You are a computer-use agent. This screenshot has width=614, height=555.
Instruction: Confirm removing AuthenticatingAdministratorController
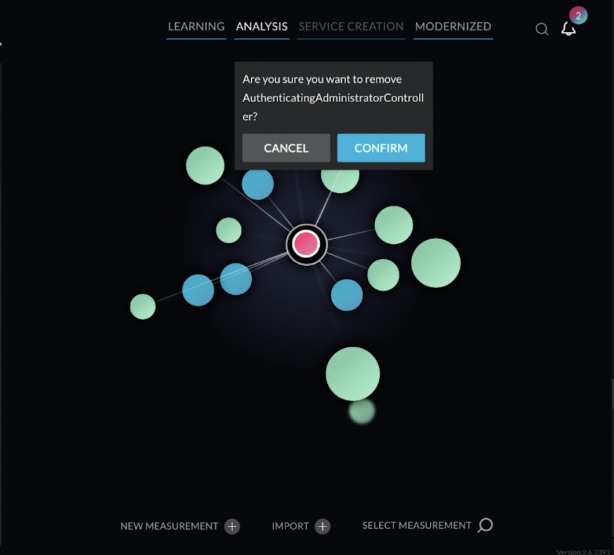tap(380, 148)
